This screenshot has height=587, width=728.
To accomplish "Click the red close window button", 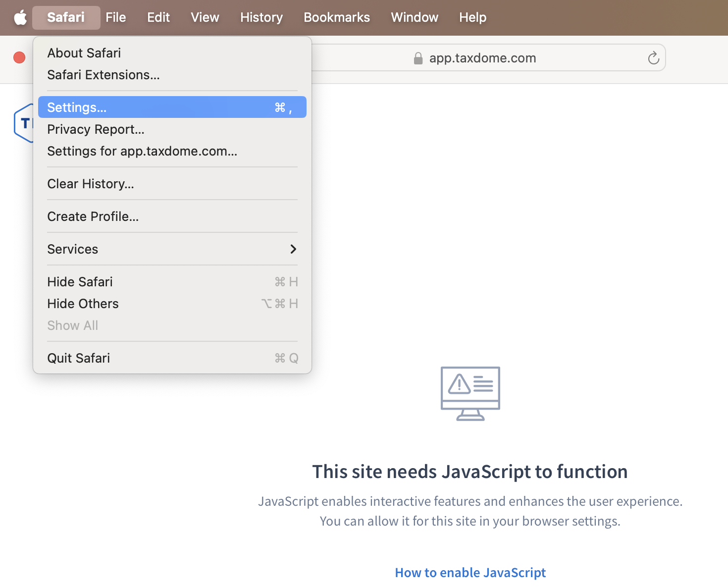I will pos(19,58).
